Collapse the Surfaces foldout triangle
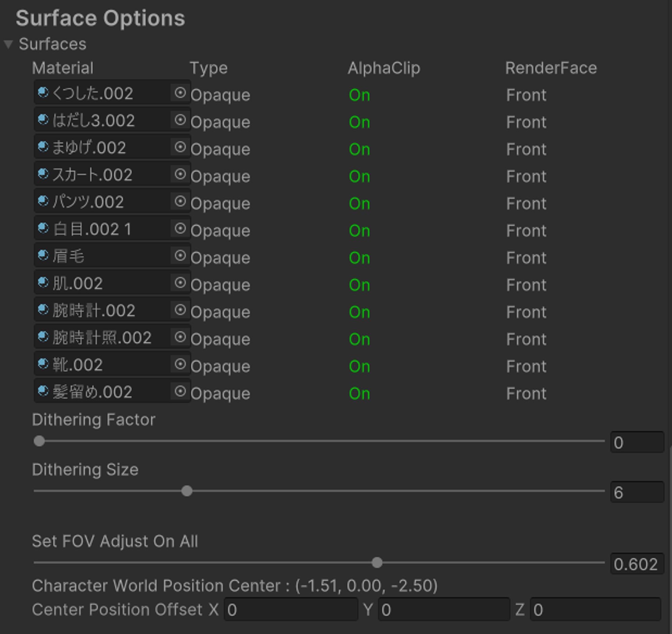This screenshot has height=634, width=672. coord(8,44)
